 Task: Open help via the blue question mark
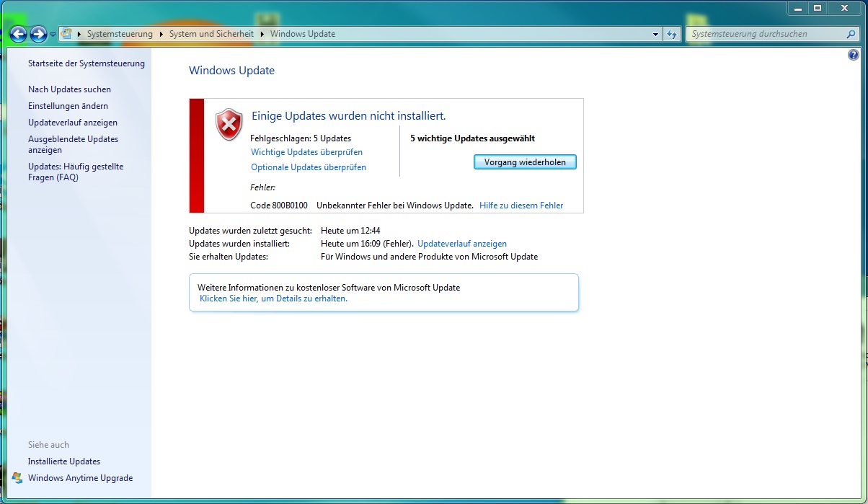click(854, 55)
